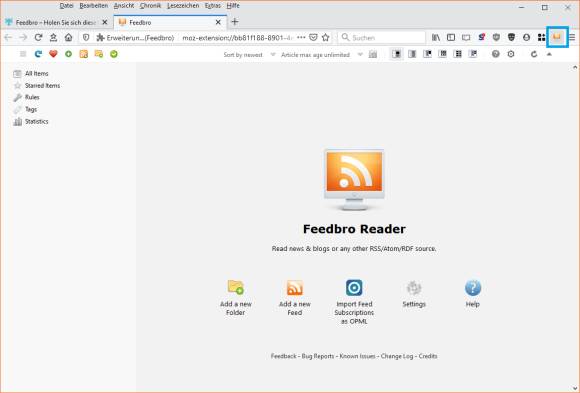Toggle the Firefox sidebar icon

point(451,37)
